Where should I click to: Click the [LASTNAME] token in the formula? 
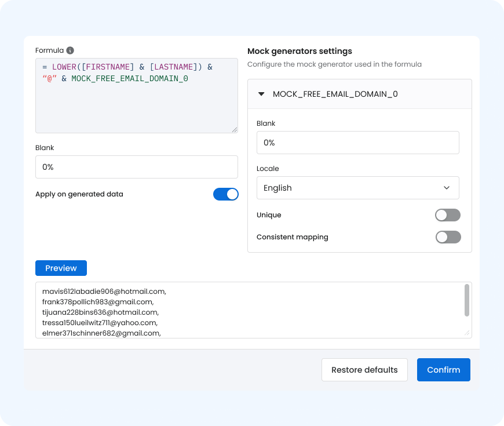174,67
